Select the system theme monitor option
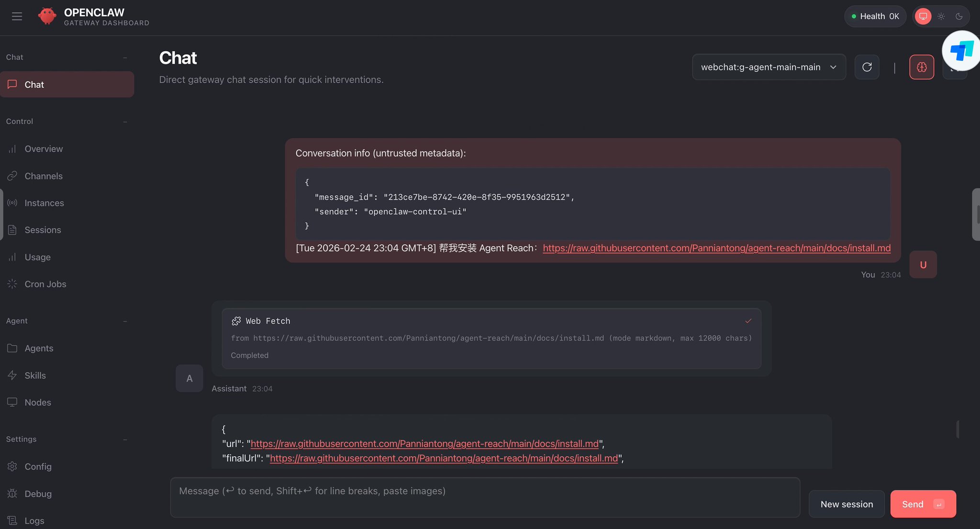 923,16
